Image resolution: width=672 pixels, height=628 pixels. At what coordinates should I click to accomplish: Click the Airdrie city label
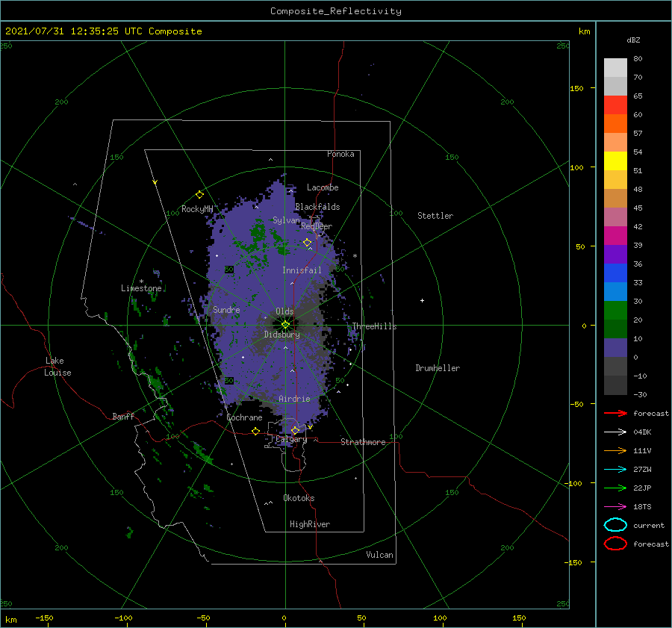(x=294, y=399)
